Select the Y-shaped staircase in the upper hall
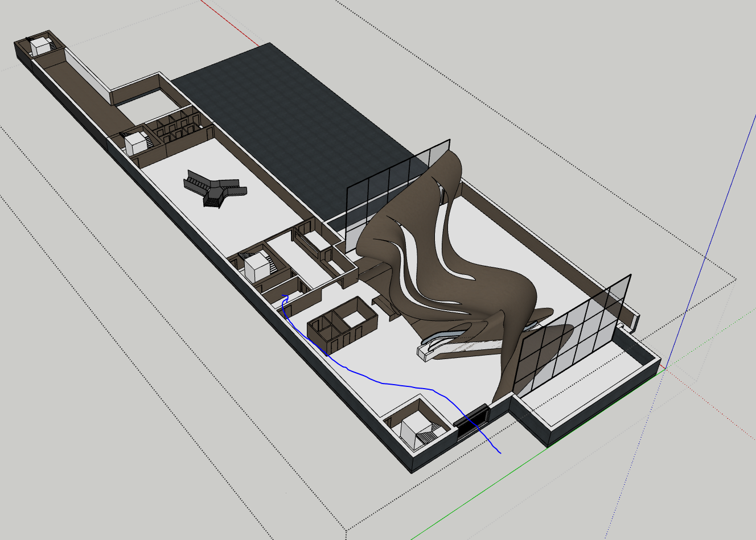This screenshot has height=540, width=756. pyautogui.click(x=215, y=188)
